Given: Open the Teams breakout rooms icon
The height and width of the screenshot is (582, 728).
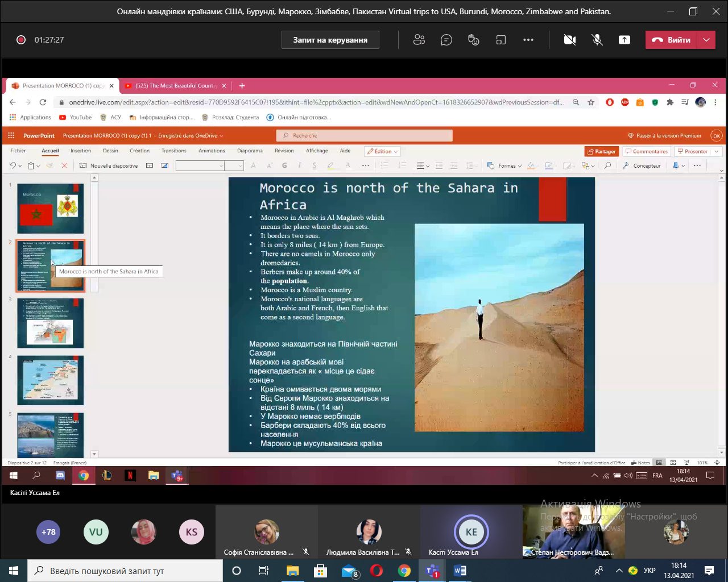Looking at the screenshot, I should 500,40.
